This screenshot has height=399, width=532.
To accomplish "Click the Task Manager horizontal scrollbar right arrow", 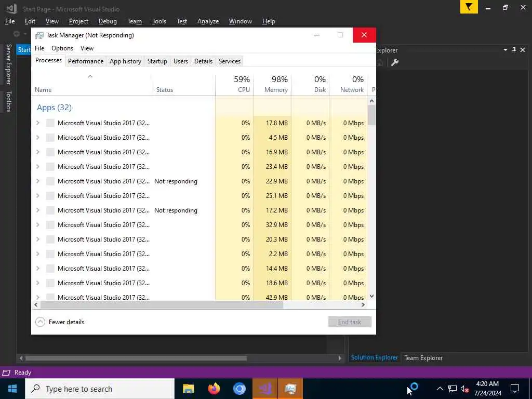I will click(x=363, y=304).
